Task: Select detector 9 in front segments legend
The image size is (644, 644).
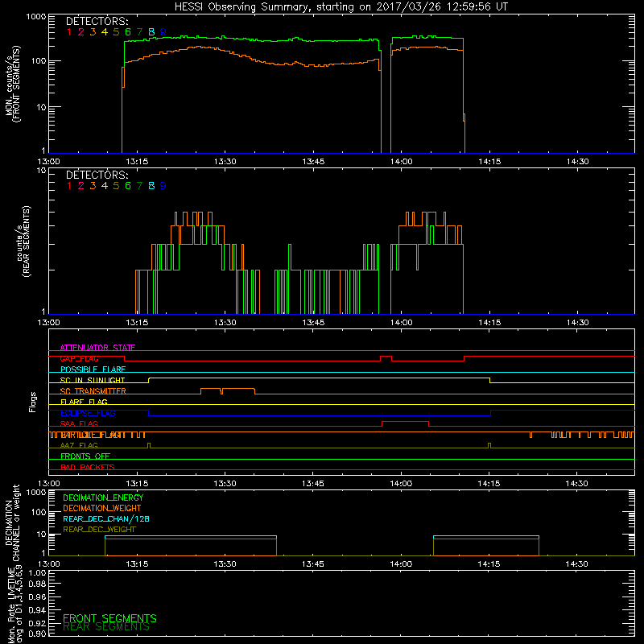Action: pyautogui.click(x=163, y=32)
